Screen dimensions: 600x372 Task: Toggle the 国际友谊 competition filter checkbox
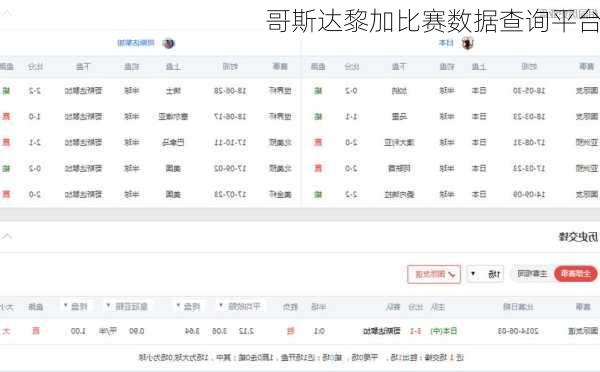point(434,274)
